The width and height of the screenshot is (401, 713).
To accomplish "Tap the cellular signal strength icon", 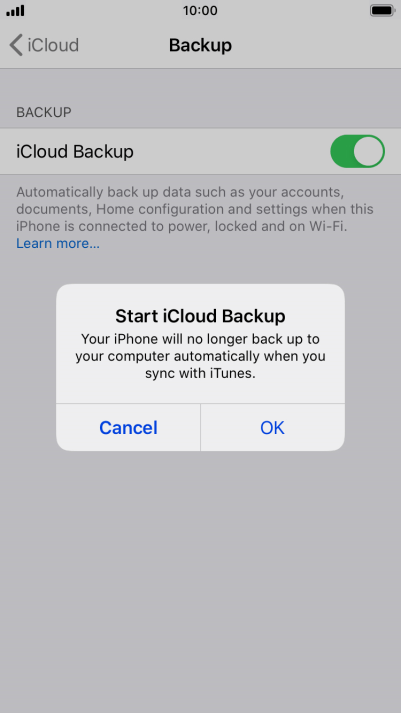I will click(15, 10).
